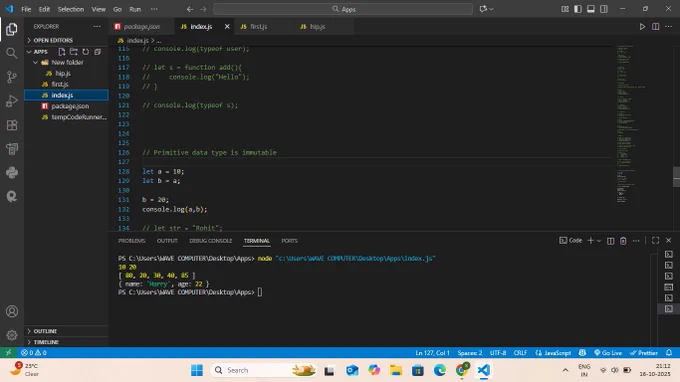Switch to the Ports panel tab
The width and height of the screenshot is (680, 382).
coord(289,241)
